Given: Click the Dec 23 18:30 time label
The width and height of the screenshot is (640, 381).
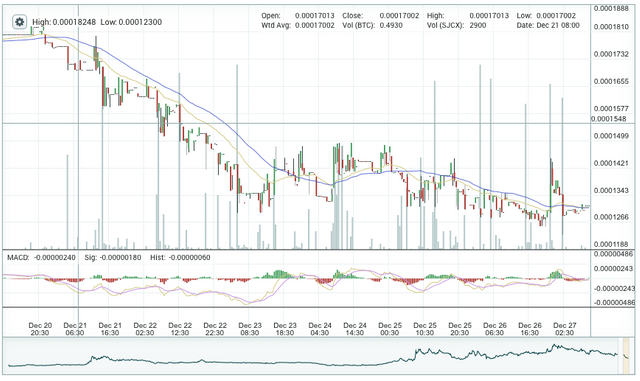Looking at the screenshot, I should tap(285, 329).
